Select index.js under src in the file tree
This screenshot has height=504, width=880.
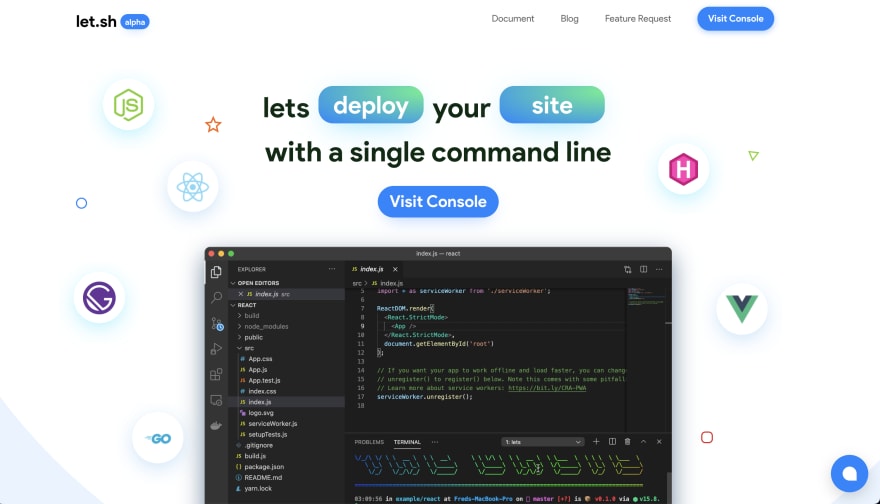(x=287, y=402)
